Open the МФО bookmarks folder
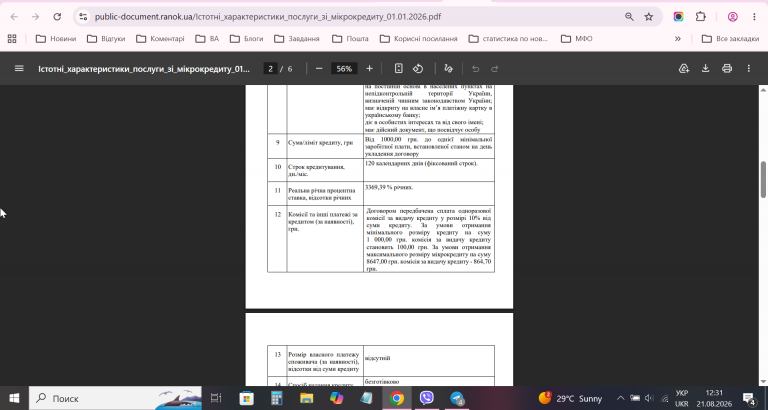Screen dimensions: 768x410 577,39
